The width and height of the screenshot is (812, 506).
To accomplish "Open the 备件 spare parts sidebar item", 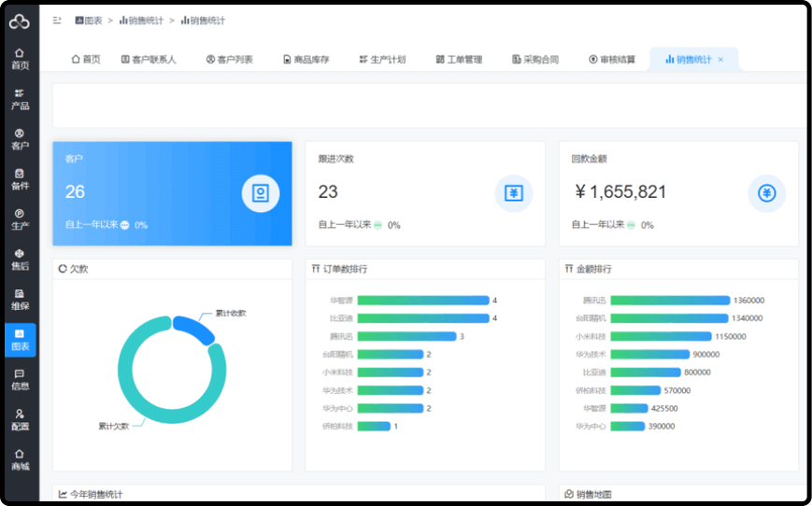I will click(20, 179).
